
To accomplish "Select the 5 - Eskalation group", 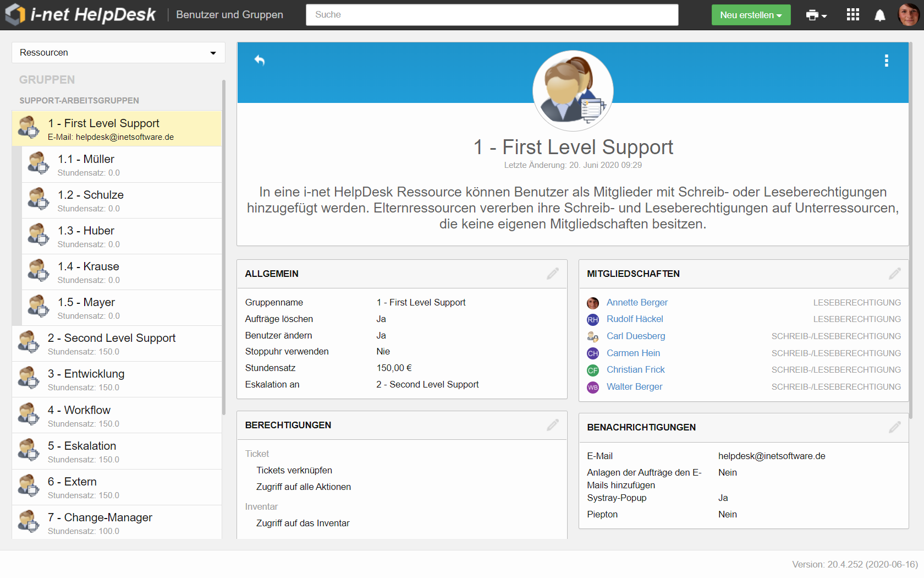I will (117, 451).
